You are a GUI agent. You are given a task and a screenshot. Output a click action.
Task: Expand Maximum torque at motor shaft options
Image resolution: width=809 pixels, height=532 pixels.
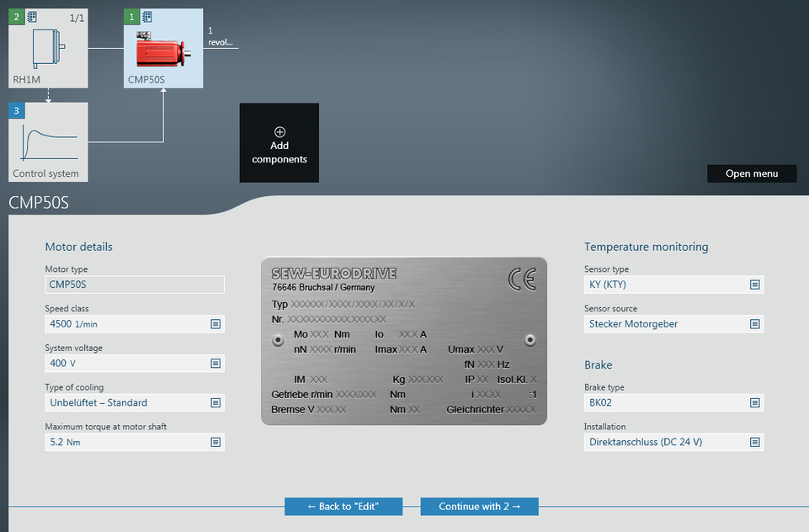click(x=216, y=442)
